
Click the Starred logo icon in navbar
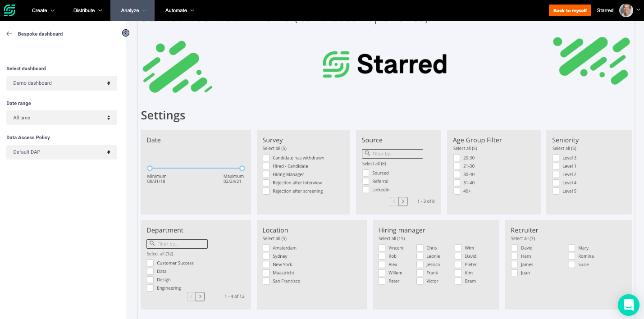pyautogui.click(x=9, y=10)
